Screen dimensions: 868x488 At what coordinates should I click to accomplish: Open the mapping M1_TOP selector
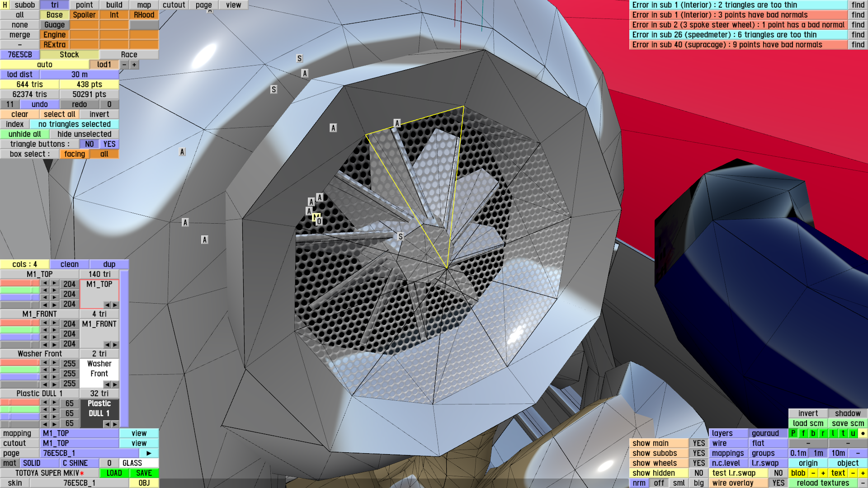[x=80, y=433]
